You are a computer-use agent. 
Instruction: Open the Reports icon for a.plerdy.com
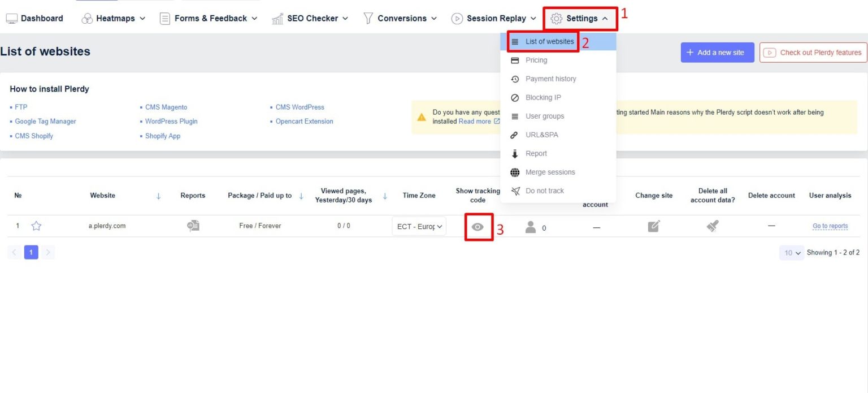click(193, 225)
